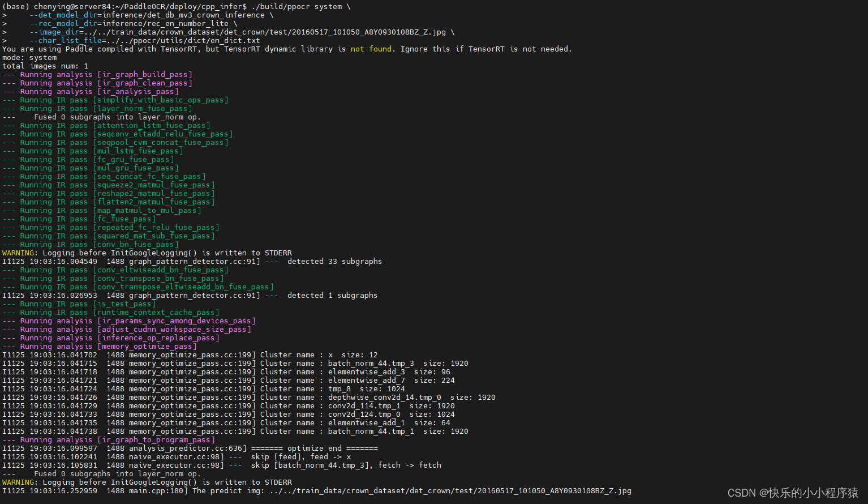The height and width of the screenshot is (504, 868).
Task: Click the 'ir_analysis_pass' line
Action: (91, 92)
